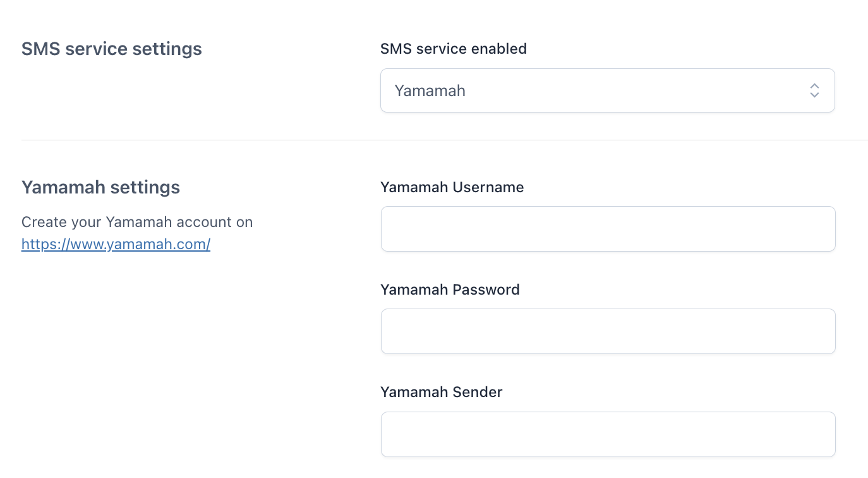Click the upward arrow of the select chevron
Viewport: 868px width, 478px height.
[x=814, y=85]
